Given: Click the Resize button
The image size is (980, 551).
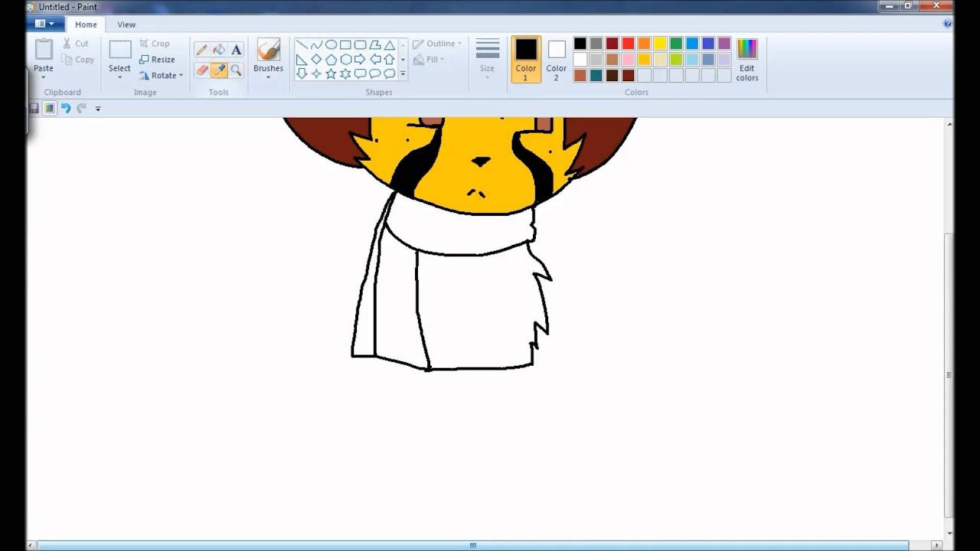Looking at the screenshot, I should click(157, 60).
